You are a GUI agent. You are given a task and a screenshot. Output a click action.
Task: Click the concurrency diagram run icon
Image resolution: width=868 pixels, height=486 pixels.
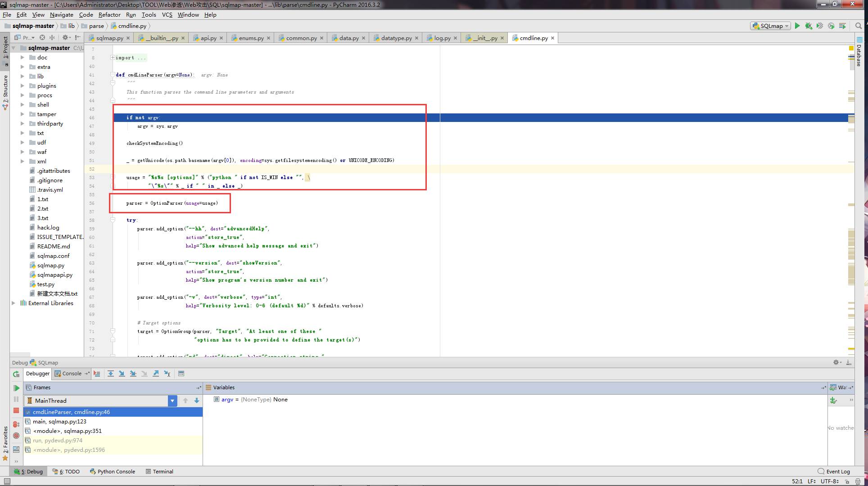(842, 26)
